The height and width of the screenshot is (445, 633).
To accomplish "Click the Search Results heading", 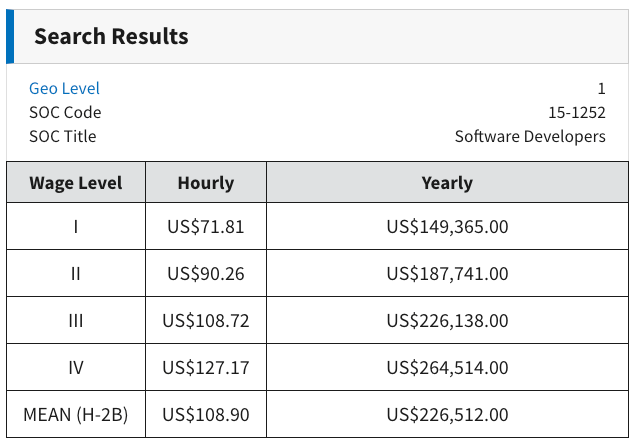I will [111, 36].
